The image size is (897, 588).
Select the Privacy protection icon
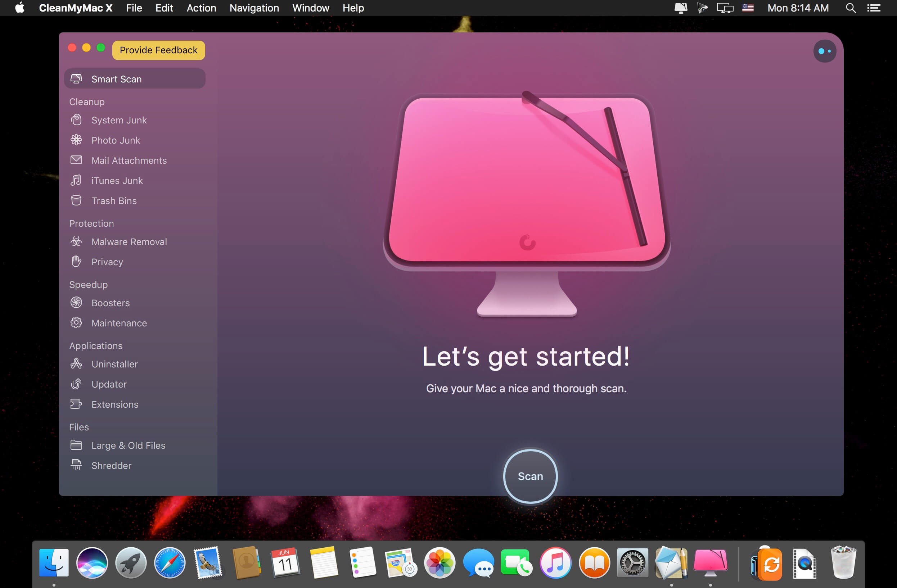coord(77,262)
